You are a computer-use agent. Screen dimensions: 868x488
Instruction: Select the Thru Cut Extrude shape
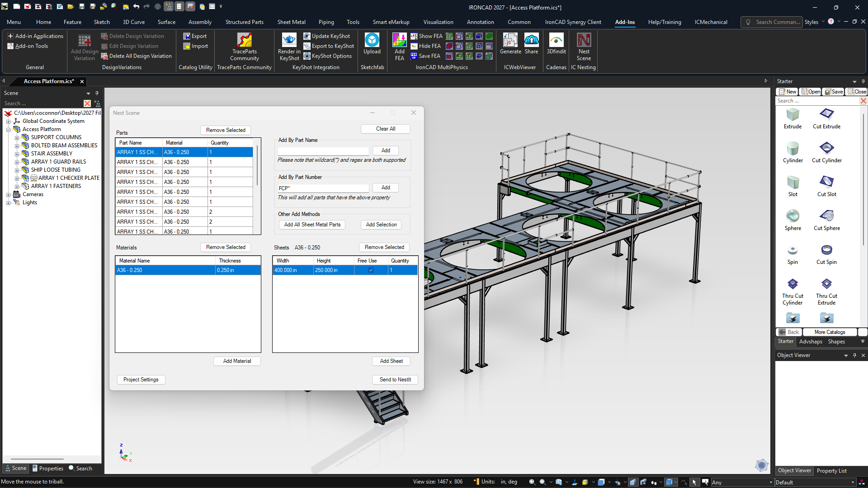(x=826, y=291)
